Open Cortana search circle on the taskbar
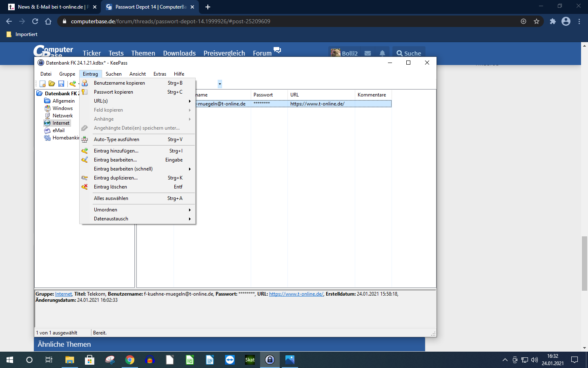This screenshot has width=588, height=368. pos(29,360)
